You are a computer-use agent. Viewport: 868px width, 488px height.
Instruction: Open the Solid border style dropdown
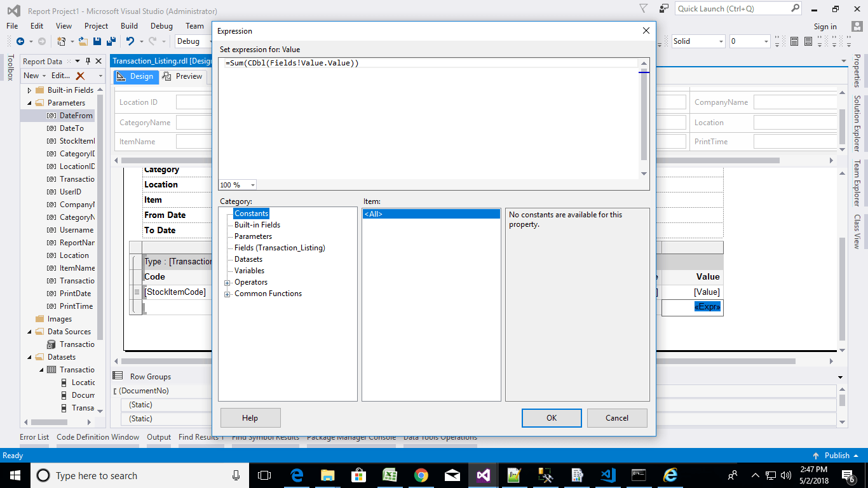(x=721, y=41)
